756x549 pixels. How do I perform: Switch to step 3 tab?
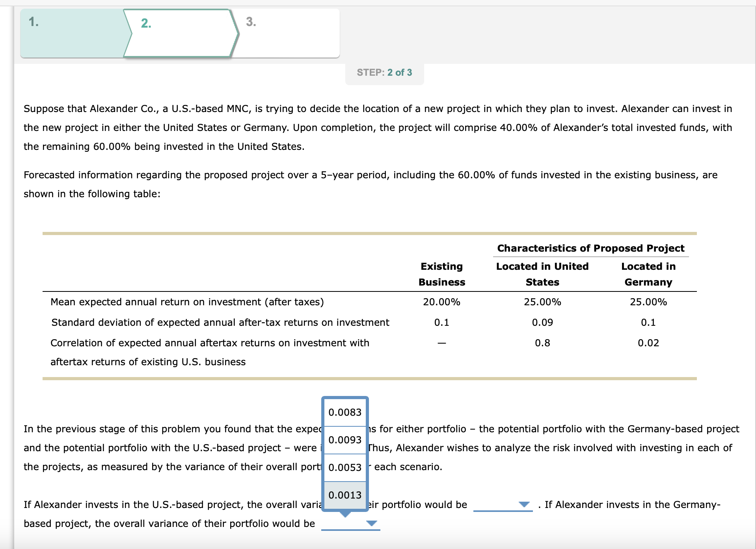(x=286, y=34)
